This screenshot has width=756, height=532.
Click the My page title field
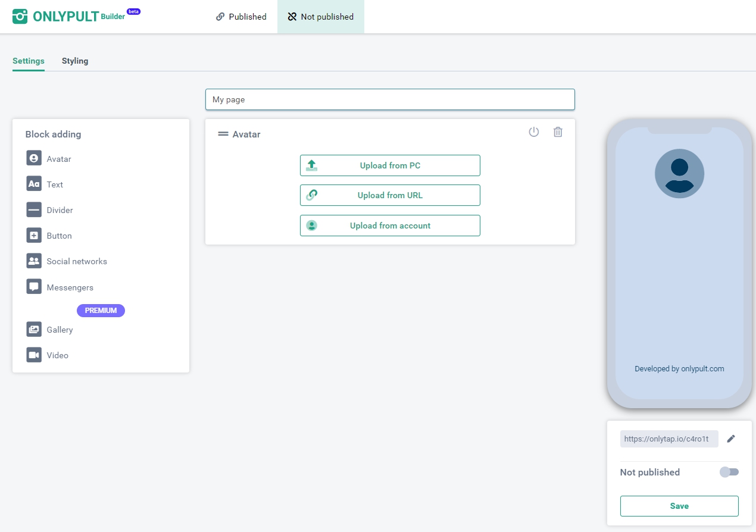click(x=390, y=99)
